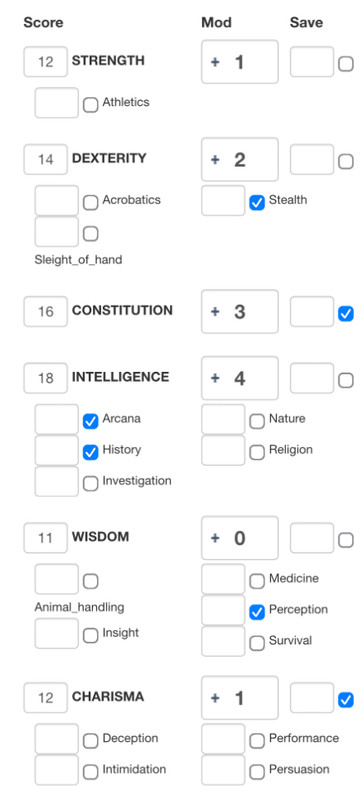Tick the Sleight_of_hand checkbox

click(90, 234)
